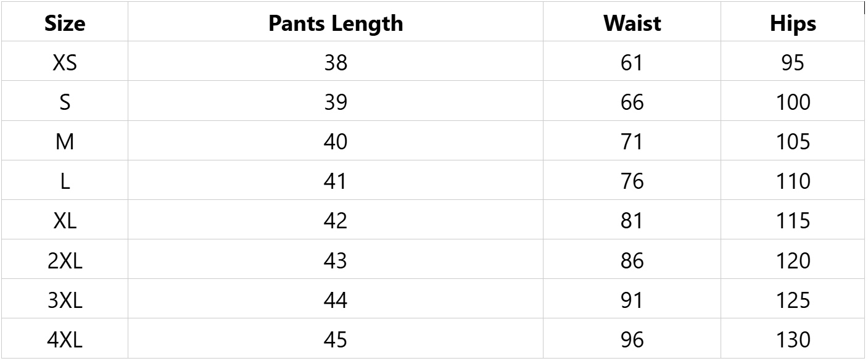Click hips value 130
Image resolution: width=868 pixels, height=361 pixels.
point(793,339)
